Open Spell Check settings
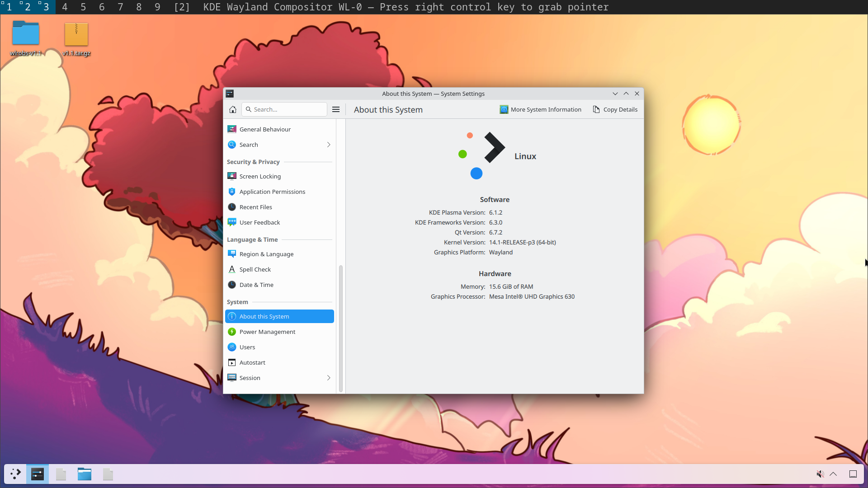The image size is (868, 488). click(255, 269)
